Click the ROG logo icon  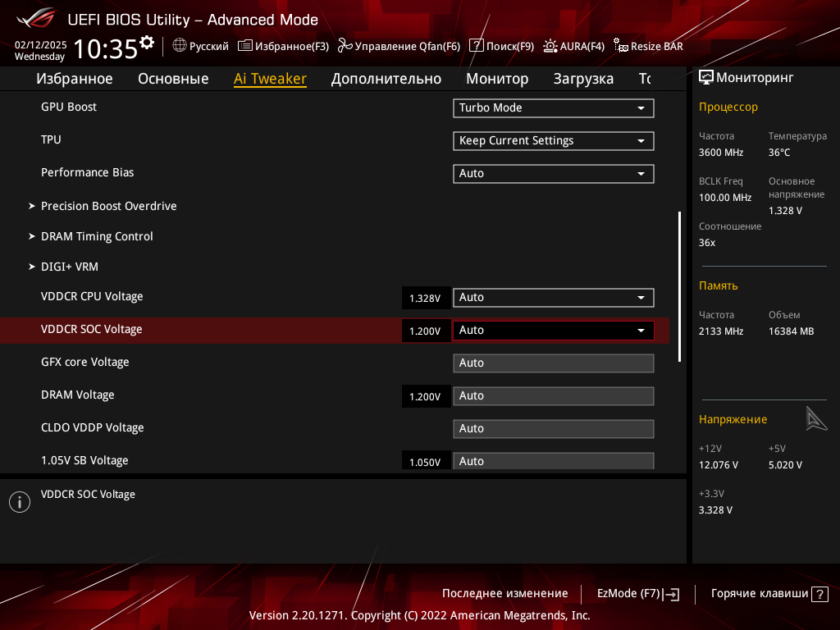[35, 19]
